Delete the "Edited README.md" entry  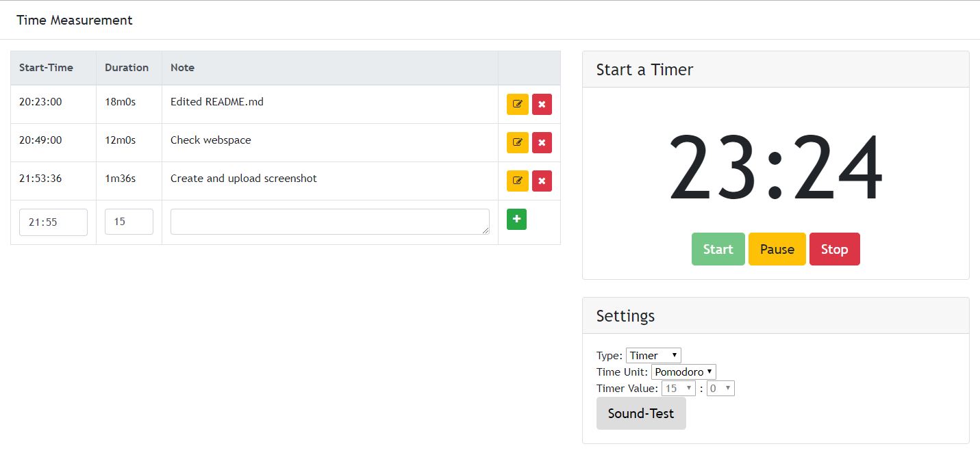[x=542, y=104]
